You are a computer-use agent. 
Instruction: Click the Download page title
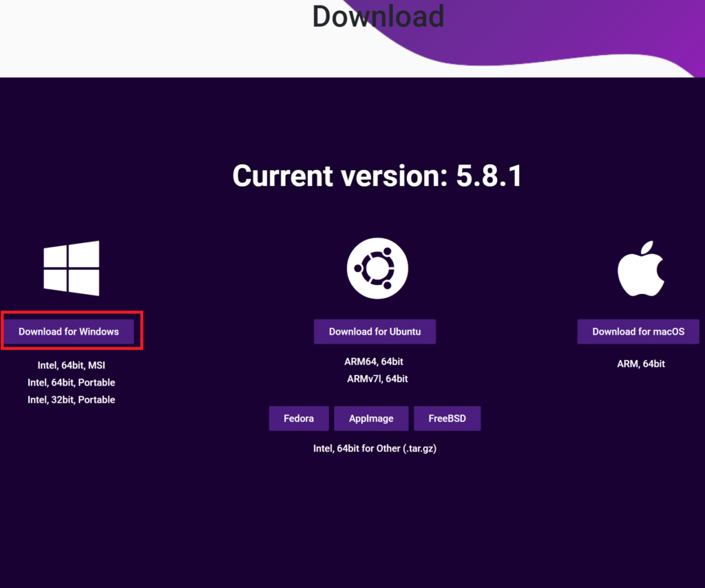click(378, 17)
